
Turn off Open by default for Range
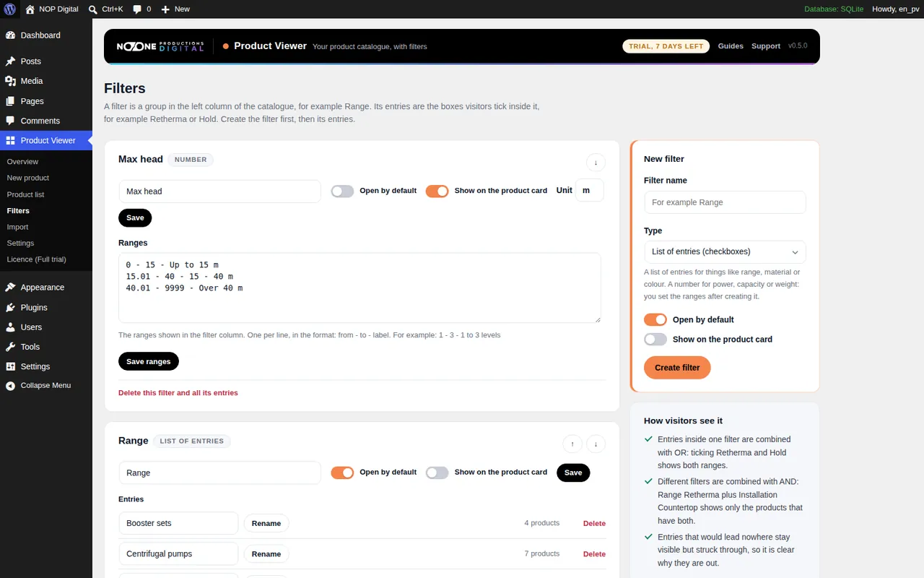coord(342,473)
